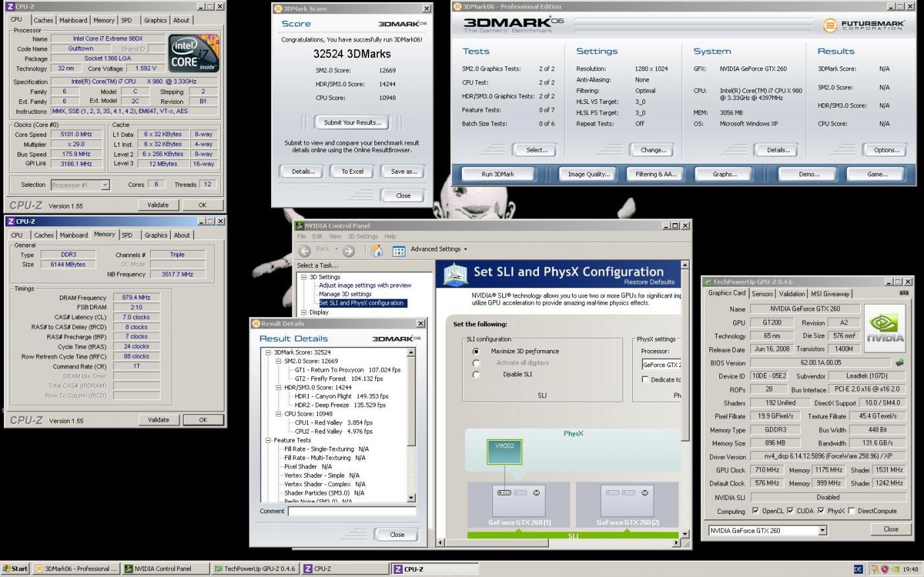
Task: Open the File menu in NVIDIA Control Panel
Action: [301, 236]
